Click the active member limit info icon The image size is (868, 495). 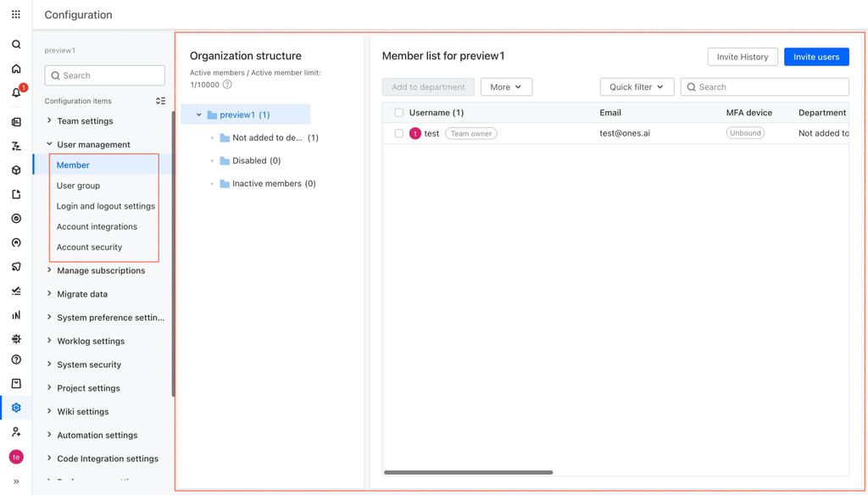(x=227, y=85)
